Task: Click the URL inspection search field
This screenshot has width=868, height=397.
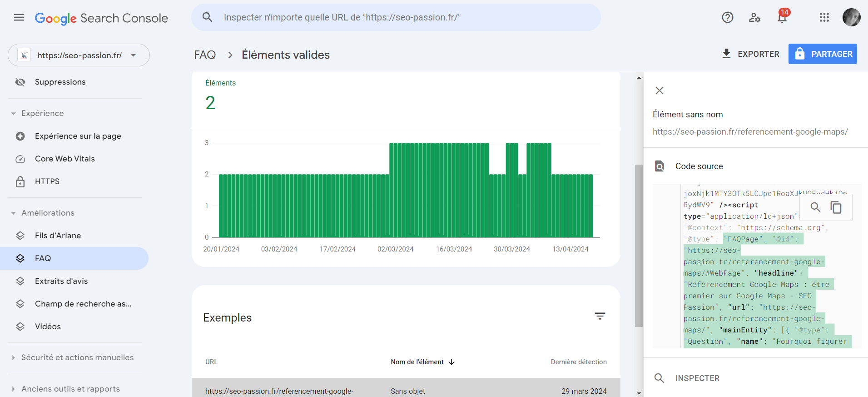Action: click(x=396, y=17)
